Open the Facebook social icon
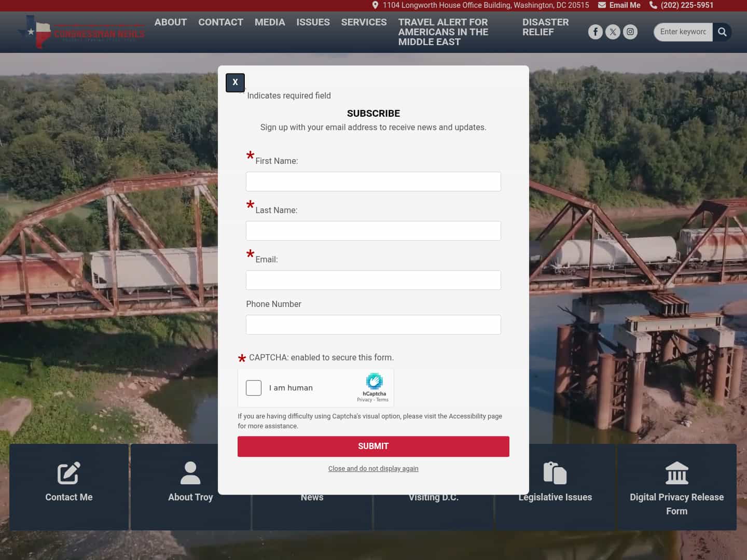Viewport: 747px width, 560px height. [x=596, y=32]
